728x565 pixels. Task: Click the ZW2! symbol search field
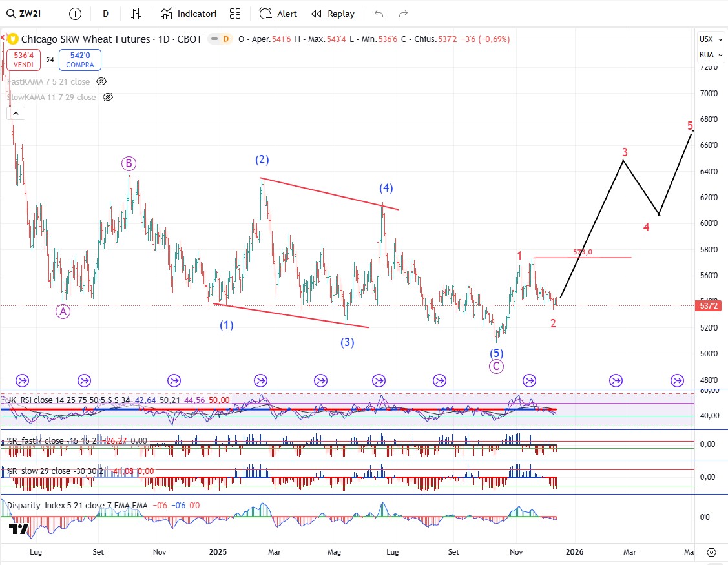coord(28,14)
